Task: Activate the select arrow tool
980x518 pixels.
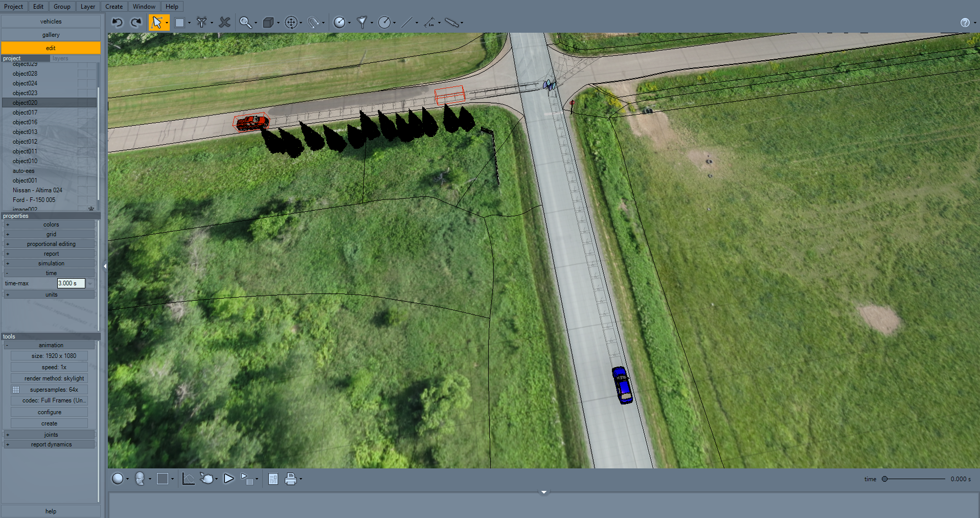Action: click(156, 22)
